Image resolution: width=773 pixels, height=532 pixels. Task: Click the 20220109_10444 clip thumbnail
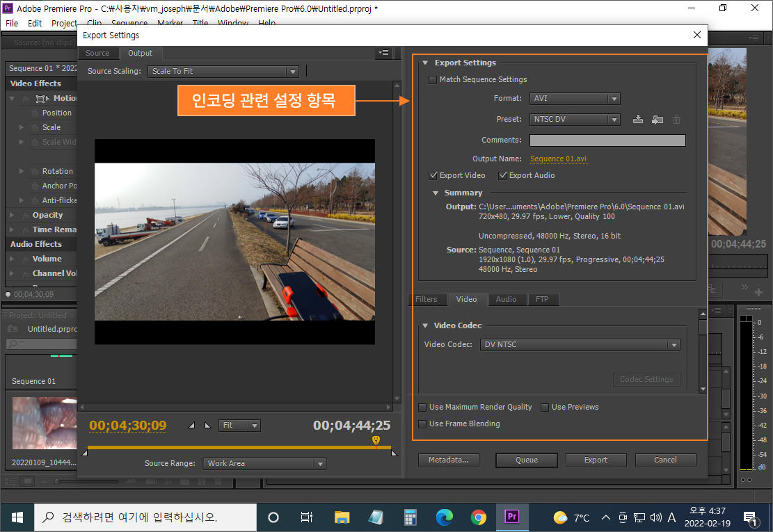click(44, 422)
